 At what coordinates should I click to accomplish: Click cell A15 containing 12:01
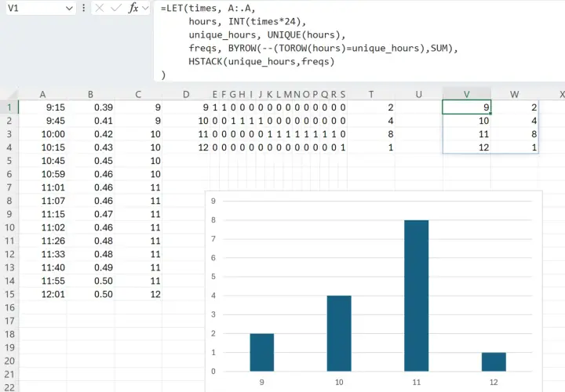[42, 294]
